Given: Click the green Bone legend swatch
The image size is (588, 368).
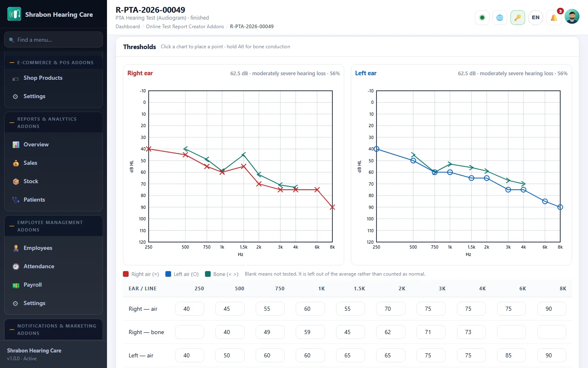Looking at the screenshot, I should click(208, 274).
